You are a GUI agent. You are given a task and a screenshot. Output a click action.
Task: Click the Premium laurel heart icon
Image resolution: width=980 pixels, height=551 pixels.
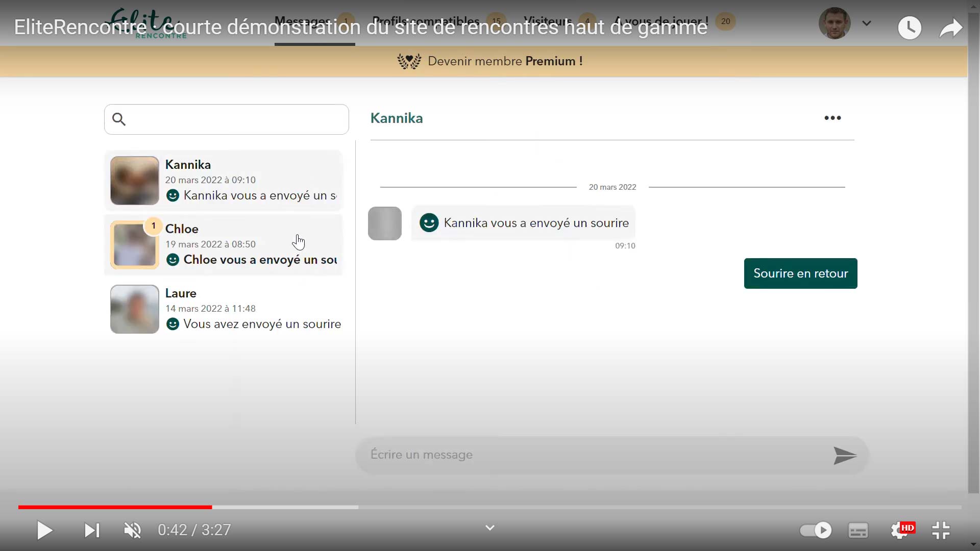[x=409, y=61]
